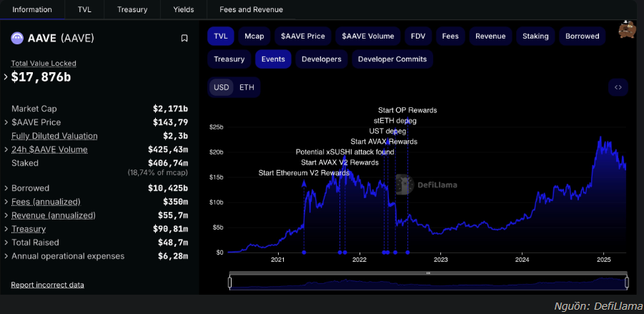
Task: Click the $25b y-axis label
Action: (217, 127)
